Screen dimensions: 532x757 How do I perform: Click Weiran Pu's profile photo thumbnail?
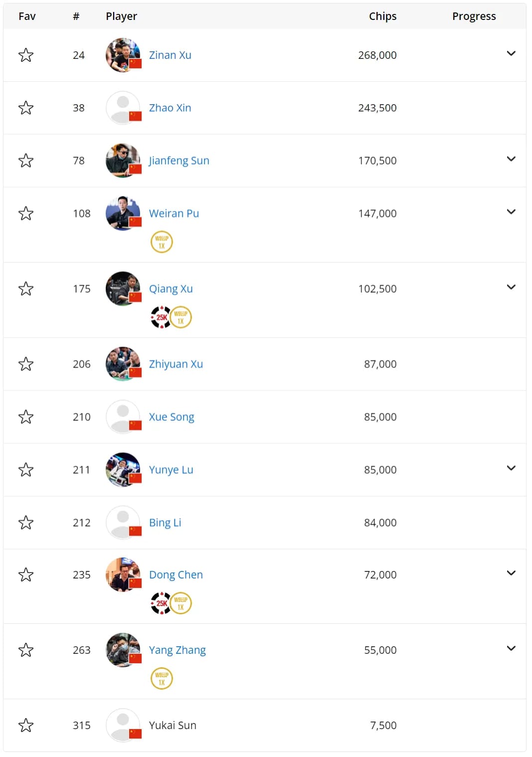123,213
